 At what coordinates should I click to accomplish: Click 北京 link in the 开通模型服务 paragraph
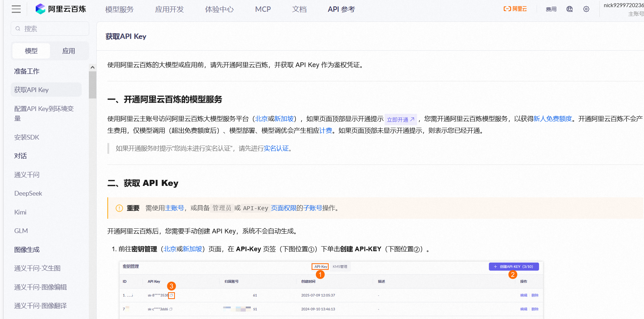(261, 119)
